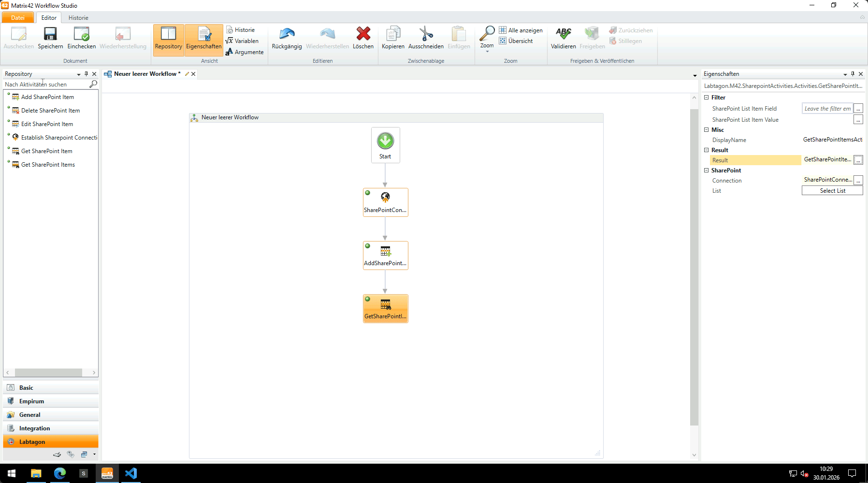Open the Datei menu tab
Screen dimensions: 868x483
(18, 18)
